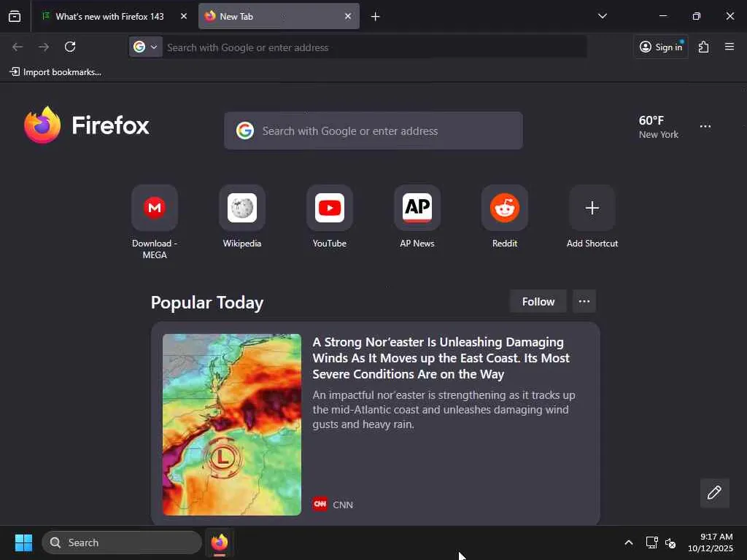Open the application hamburger menu

(x=729, y=47)
